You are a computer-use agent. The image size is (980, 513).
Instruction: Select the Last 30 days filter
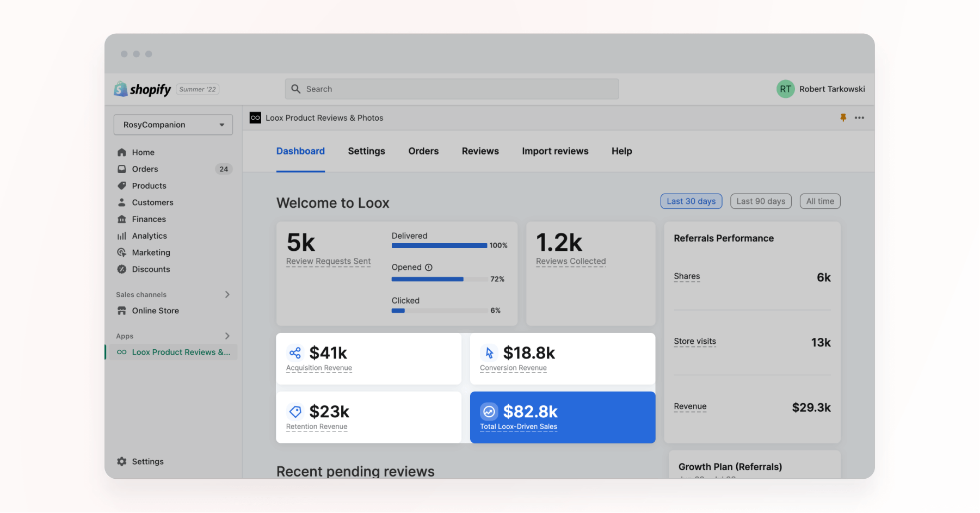pyautogui.click(x=691, y=201)
